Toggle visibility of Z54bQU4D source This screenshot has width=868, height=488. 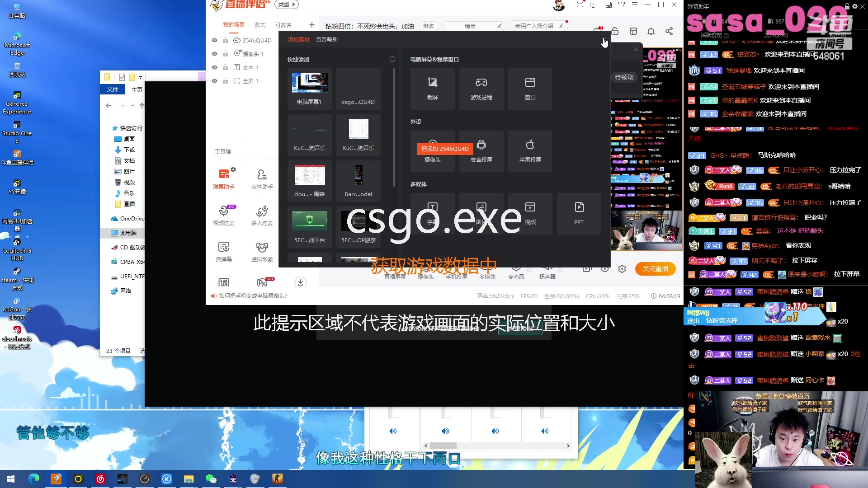[215, 40]
